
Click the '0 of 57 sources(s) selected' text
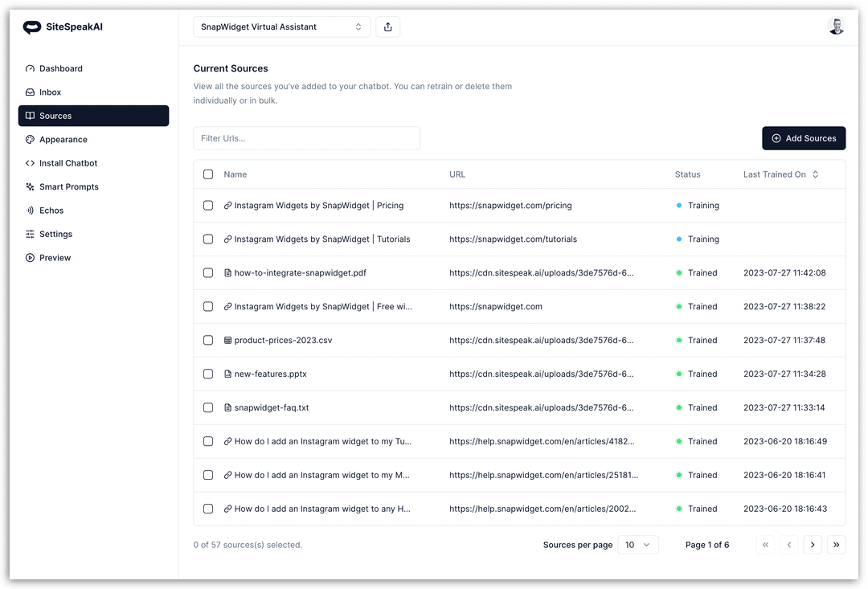coord(248,545)
